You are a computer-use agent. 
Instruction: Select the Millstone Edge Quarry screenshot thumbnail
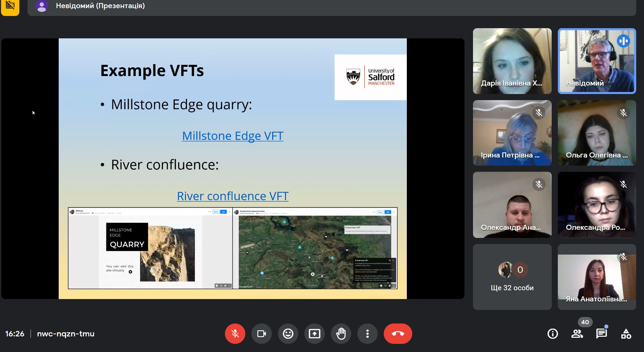[150, 248]
